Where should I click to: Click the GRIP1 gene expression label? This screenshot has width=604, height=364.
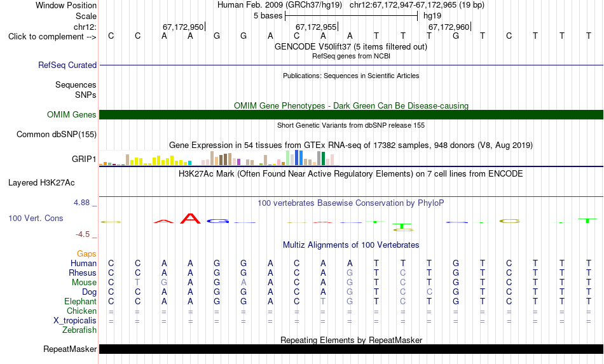84,159
